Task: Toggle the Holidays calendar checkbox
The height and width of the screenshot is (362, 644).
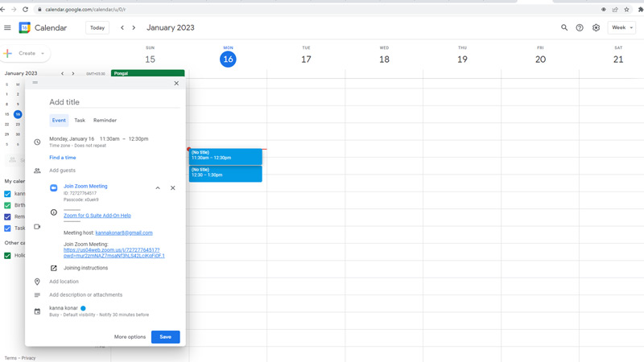Action: [x=7, y=255]
